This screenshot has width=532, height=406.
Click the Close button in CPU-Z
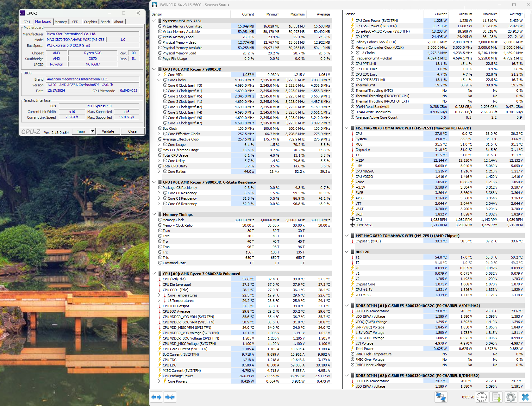coord(132,131)
